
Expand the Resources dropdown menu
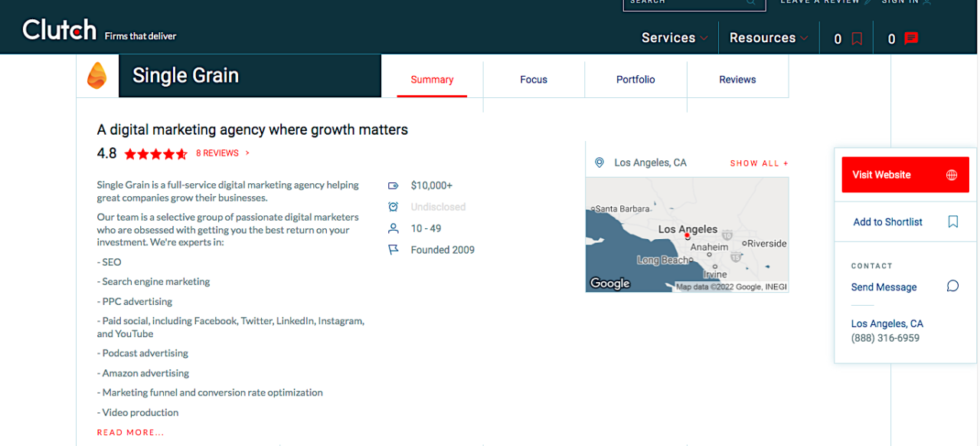click(x=768, y=38)
